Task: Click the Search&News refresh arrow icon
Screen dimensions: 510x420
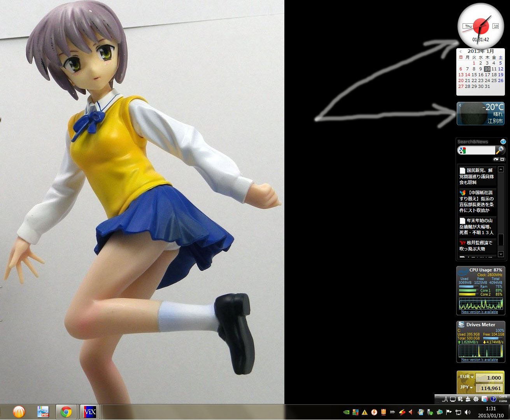Action: click(x=496, y=159)
